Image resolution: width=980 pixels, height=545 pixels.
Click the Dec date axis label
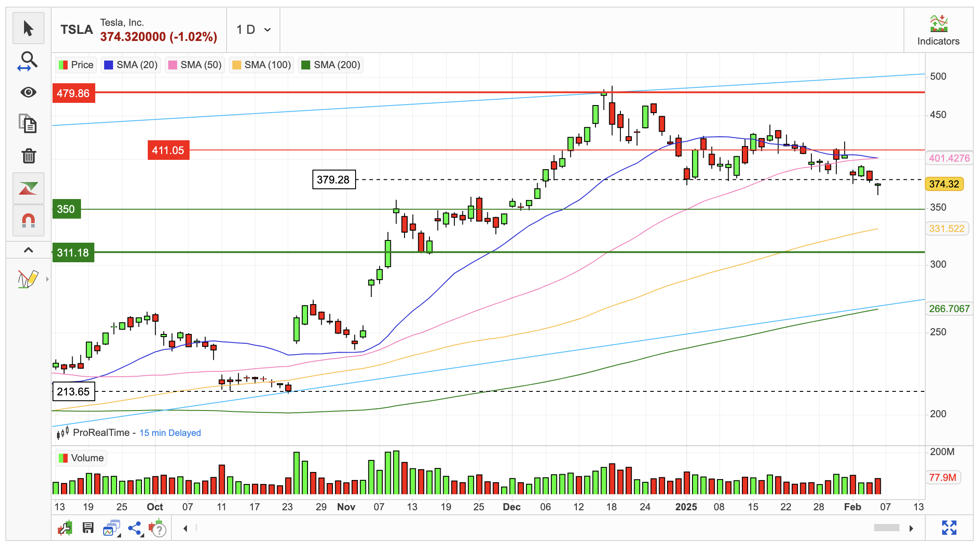coord(512,507)
